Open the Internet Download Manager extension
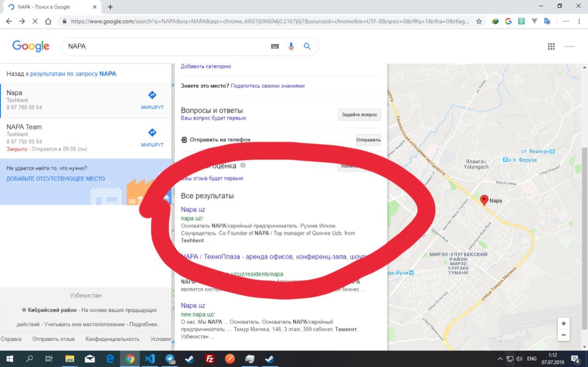This screenshot has width=588, height=367. tap(495, 21)
